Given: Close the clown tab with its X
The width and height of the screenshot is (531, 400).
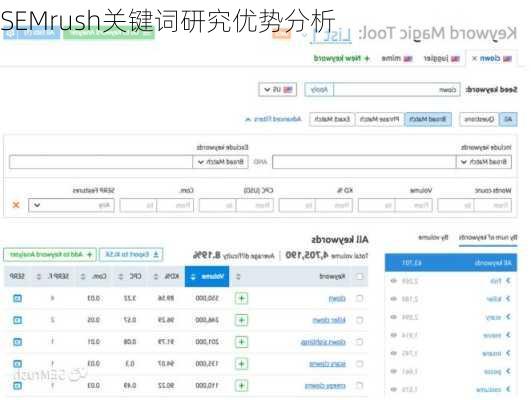Looking at the screenshot, I should click(x=474, y=59).
